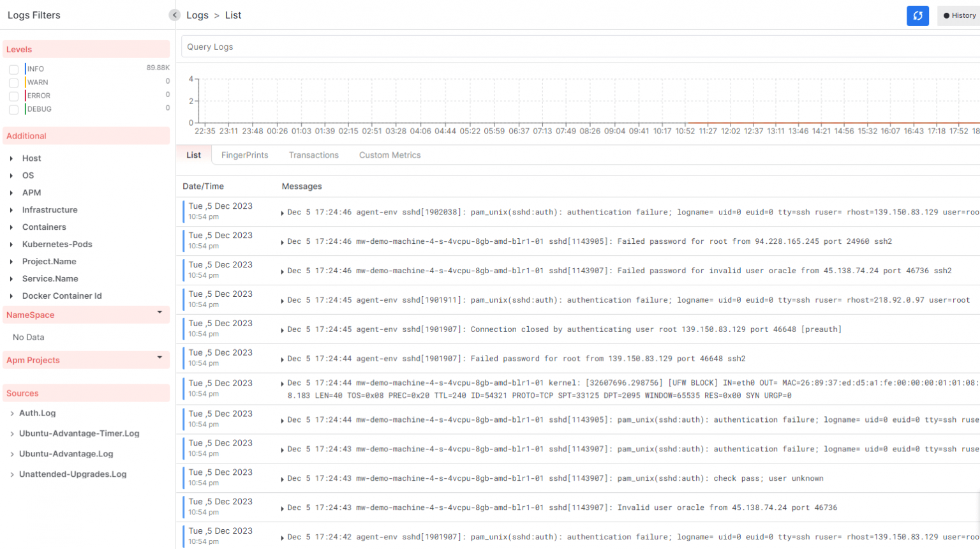Screen dimensions: 980x549
Task: Check the DEBUG level checkbox
Action: pyautogui.click(x=13, y=110)
